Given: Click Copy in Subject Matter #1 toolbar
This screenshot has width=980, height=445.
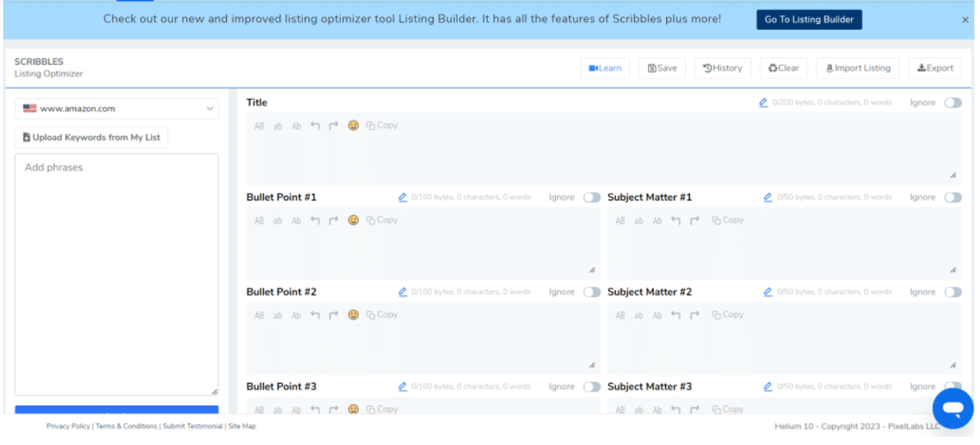Looking at the screenshot, I should (x=728, y=220).
